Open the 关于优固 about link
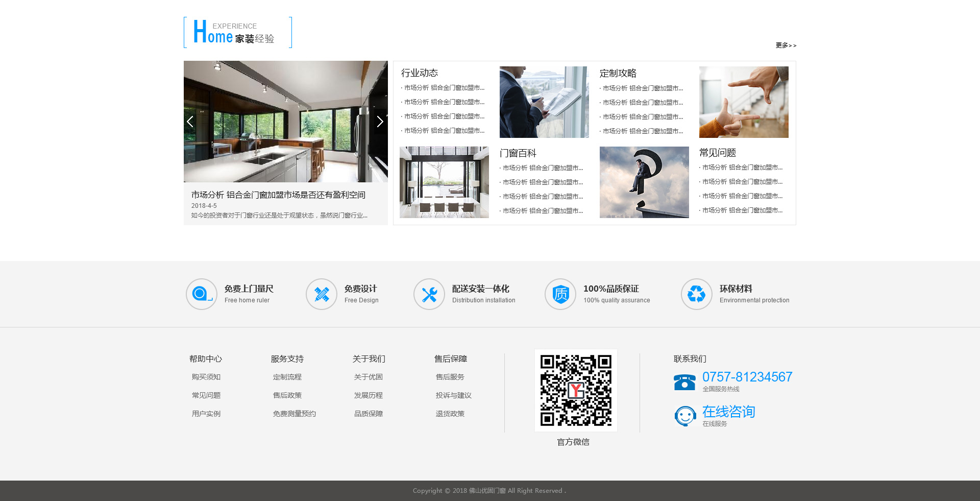 [368, 377]
